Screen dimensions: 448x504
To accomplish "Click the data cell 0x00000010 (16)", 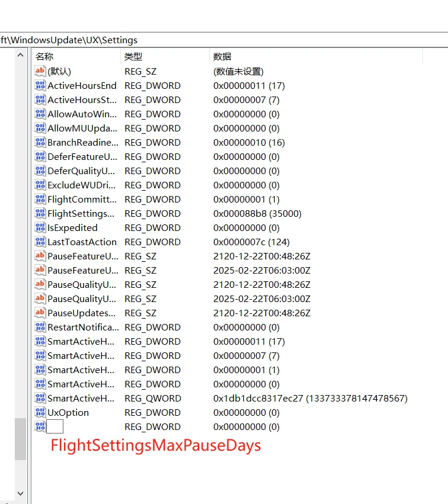I will pyautogui.click(x=249, y=142).
